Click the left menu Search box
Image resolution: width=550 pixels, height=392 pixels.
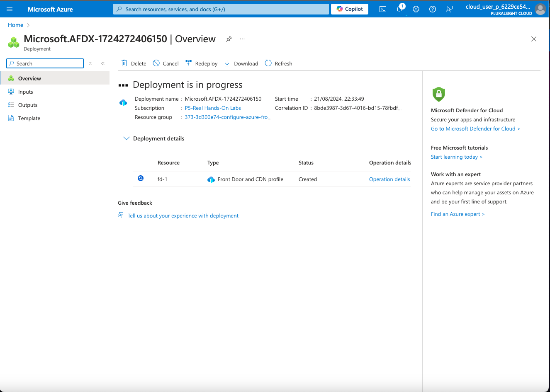pos(45,63)
